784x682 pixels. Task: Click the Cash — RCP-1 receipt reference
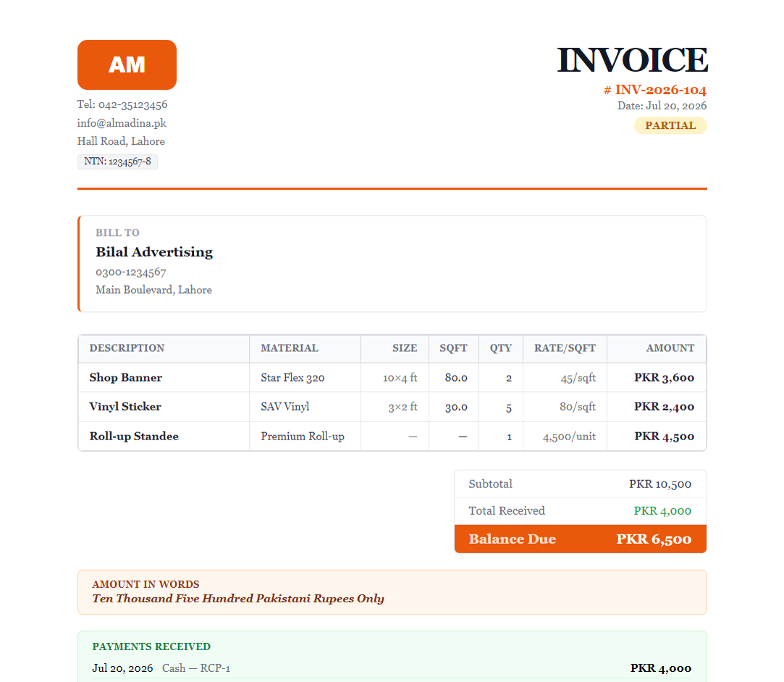click(x=196, y=668)
